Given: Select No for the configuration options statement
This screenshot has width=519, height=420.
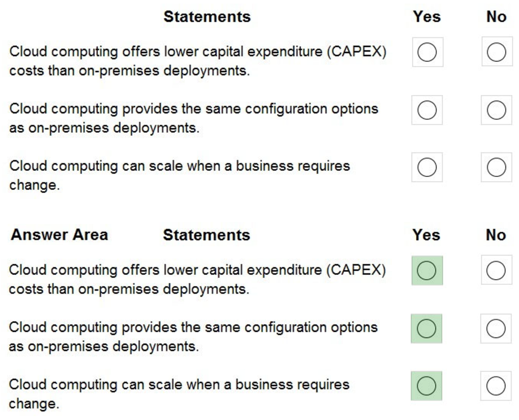Looking at the screenshot, I should tap(496, 110).
